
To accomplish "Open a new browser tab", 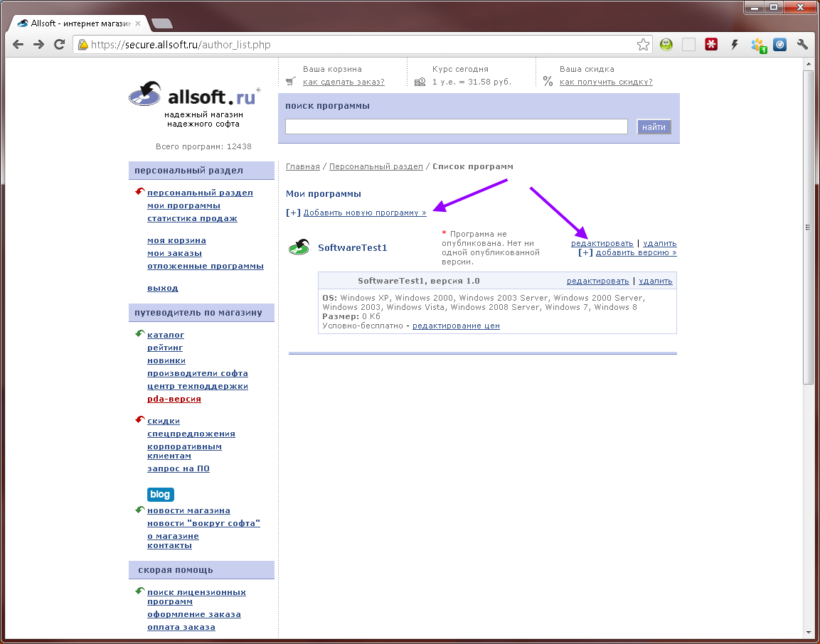I will coord(161,23).
